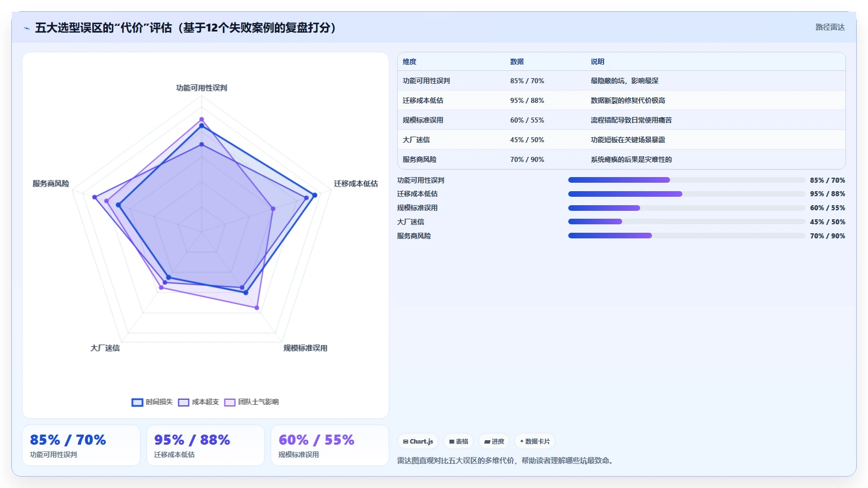Click the 迁移成本低估 progress bar
Image resolution: width=868 pixels, height=488 pixels.
(686, 194)
